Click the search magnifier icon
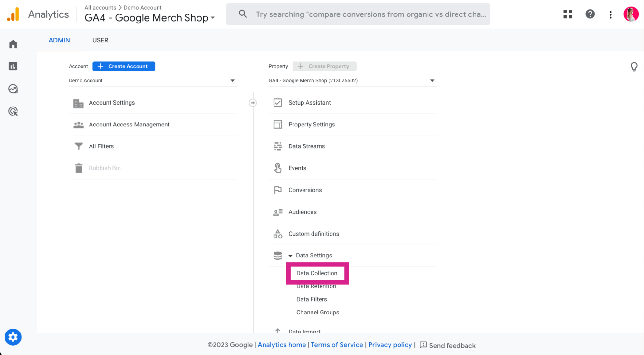This screenshot has width=644, height=355. click(243, 14)
